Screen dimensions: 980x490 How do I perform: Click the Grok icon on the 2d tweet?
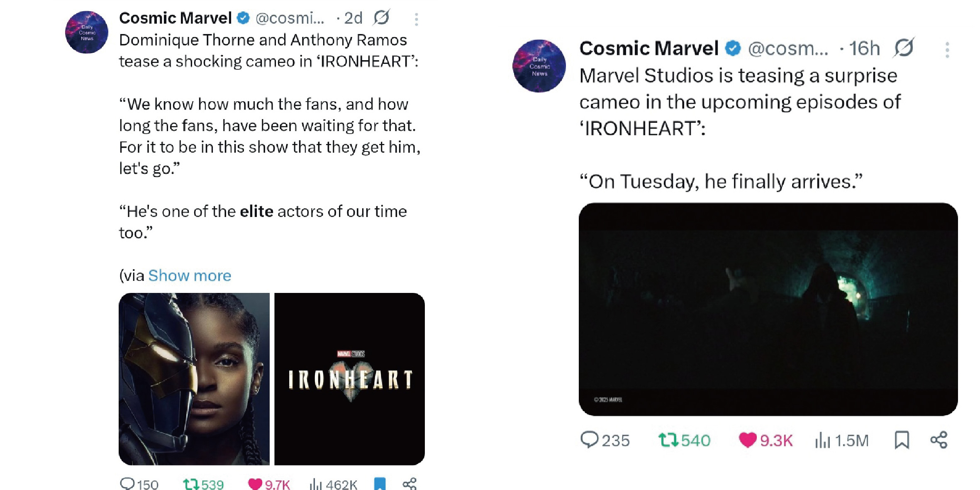[381, 17]
